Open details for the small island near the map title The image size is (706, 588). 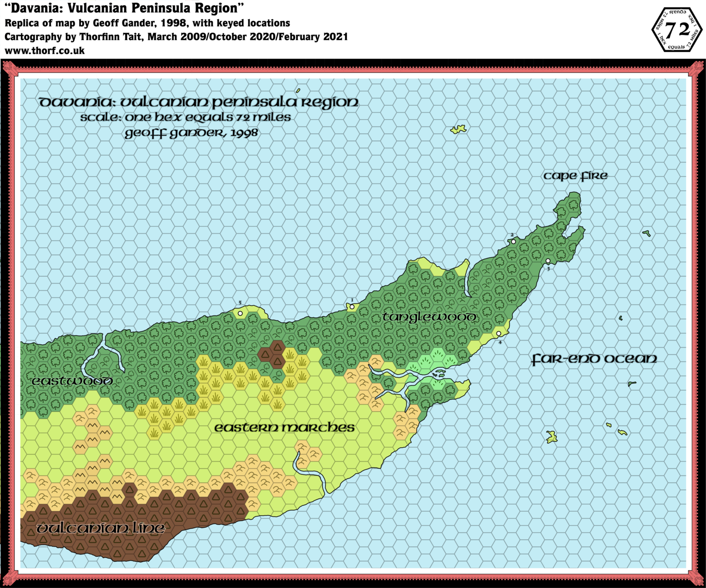(x=458, y=130)
